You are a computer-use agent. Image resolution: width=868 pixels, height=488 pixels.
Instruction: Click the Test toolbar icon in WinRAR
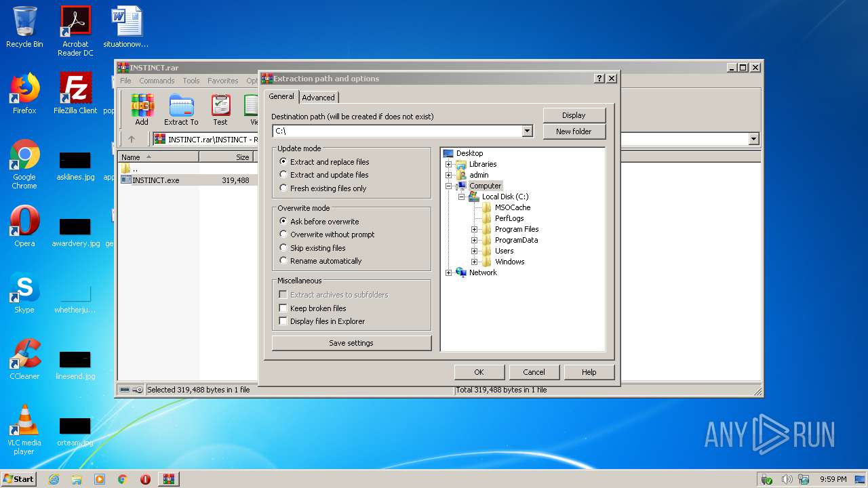[220, 110]
